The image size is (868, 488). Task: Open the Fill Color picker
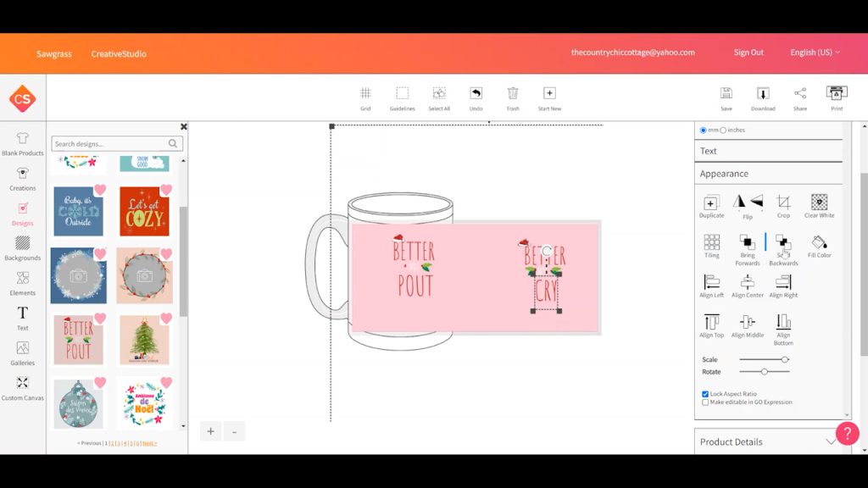pyautogui.click(x=819, y=243)
